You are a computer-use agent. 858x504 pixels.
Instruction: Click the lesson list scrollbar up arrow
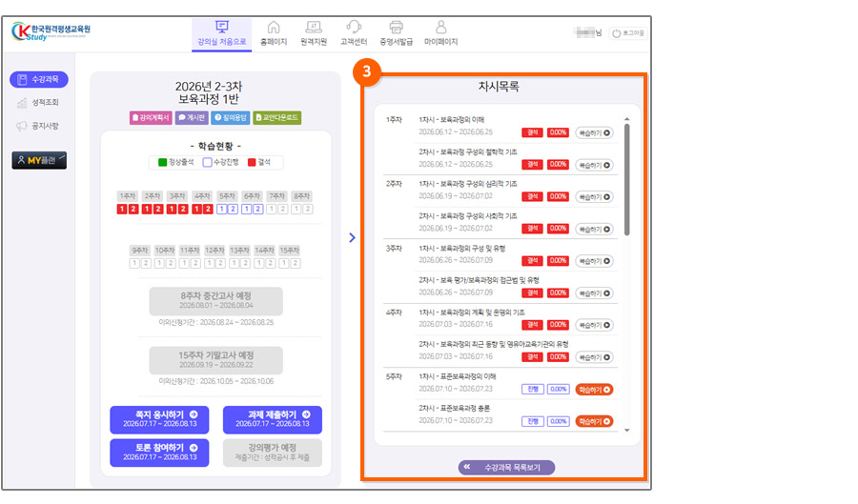[627, 119]
